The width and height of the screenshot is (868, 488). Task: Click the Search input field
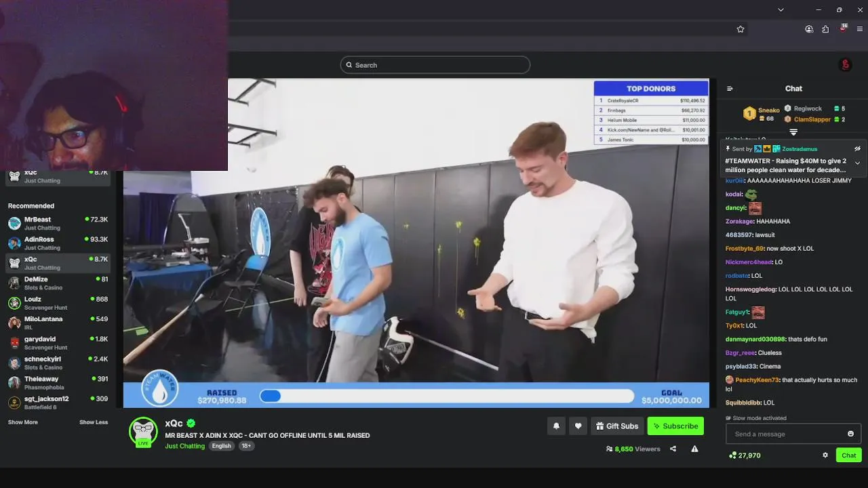435,65
